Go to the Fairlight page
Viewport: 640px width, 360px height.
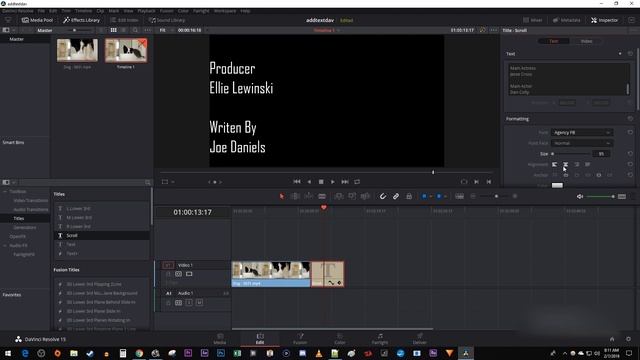click(x=380, y=339)
